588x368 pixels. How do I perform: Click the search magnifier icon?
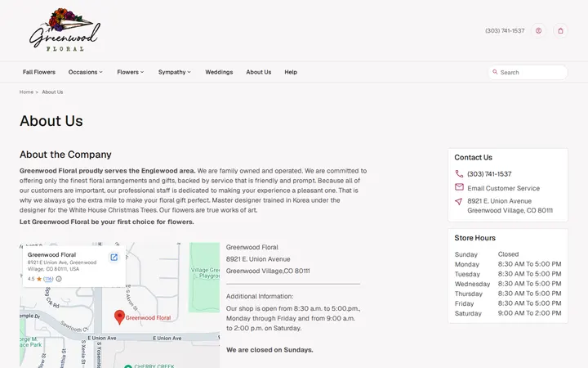[495, 72]
